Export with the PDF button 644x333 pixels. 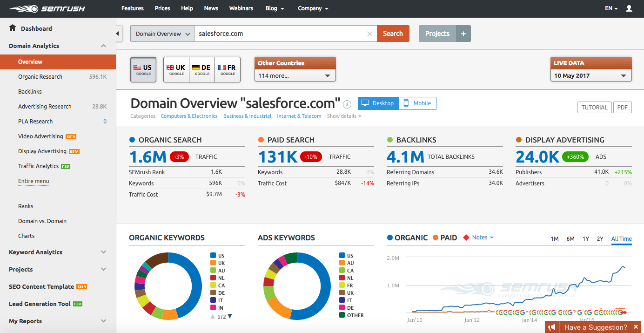click(x=623, y=107)
